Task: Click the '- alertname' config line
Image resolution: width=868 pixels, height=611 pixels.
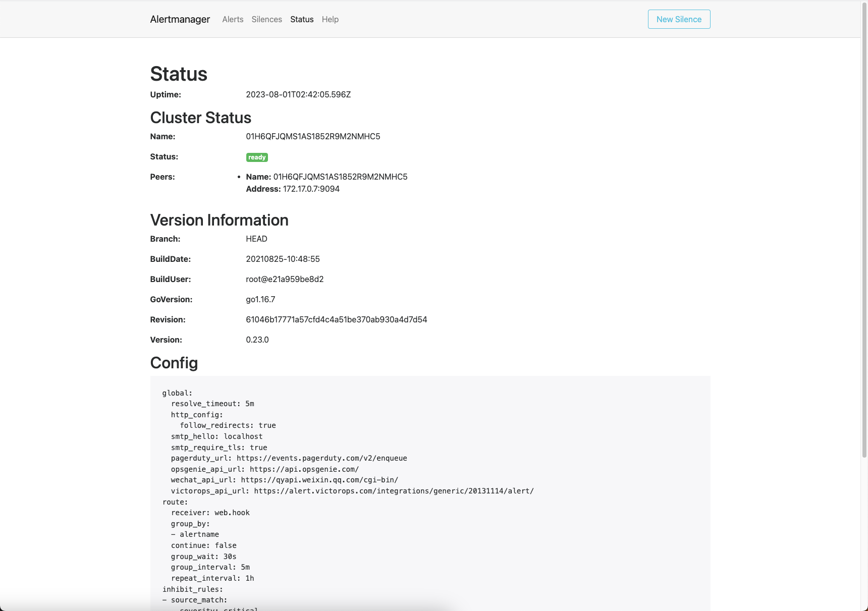Action: tap(195, 534)
